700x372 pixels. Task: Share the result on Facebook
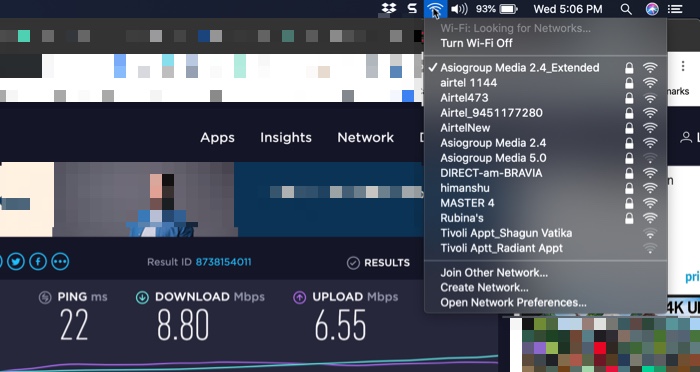[38, 262]
